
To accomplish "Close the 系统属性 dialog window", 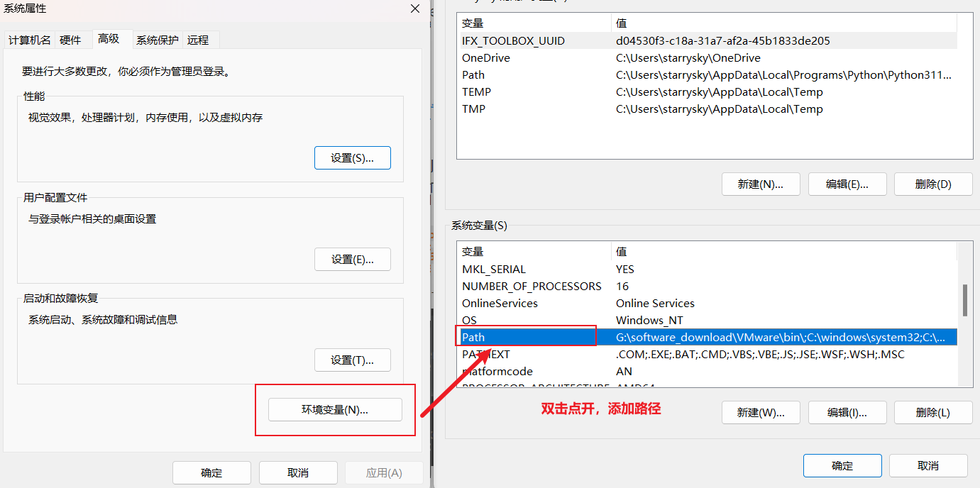I will coord(415,9).
